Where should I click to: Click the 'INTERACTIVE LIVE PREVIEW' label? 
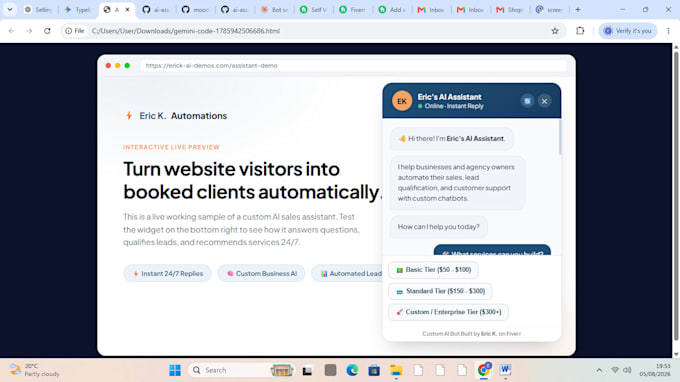[x=171, y=147]
